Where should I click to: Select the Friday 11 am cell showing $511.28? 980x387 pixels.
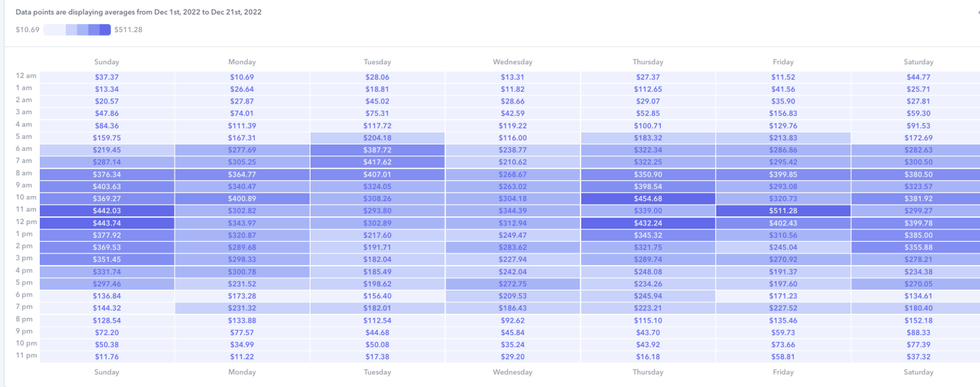[783, 211]
